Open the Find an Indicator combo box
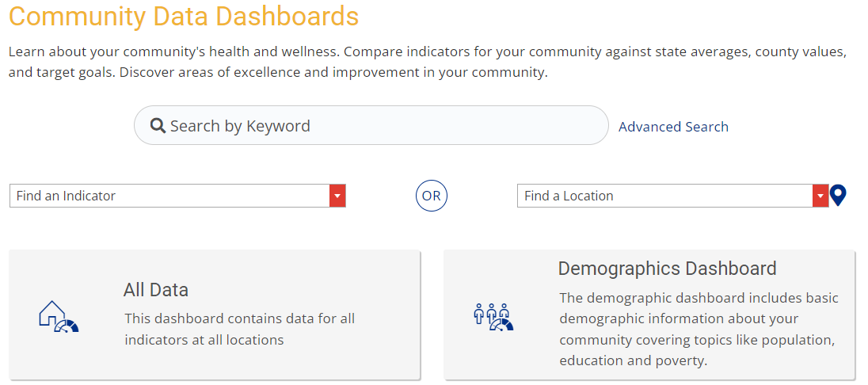 click(169, 196)
